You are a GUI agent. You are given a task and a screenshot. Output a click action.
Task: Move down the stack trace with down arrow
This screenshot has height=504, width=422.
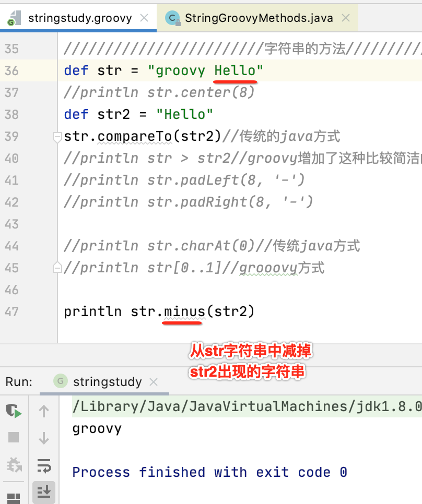pos(44,438)
